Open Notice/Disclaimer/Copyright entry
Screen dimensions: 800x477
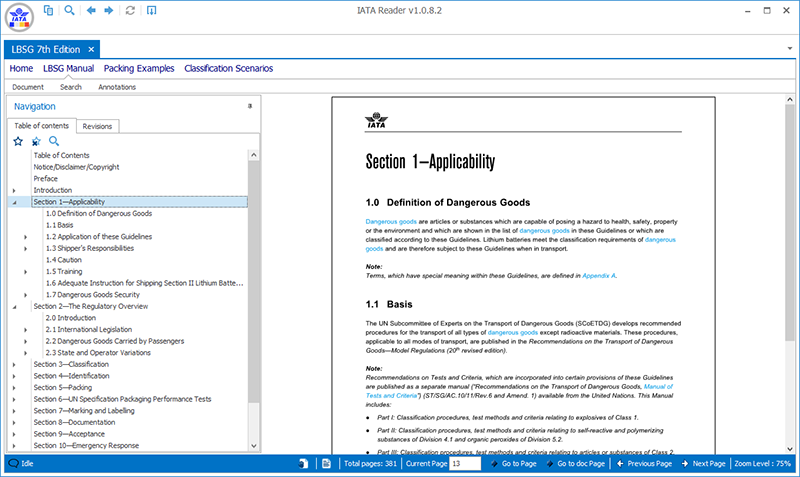coord(76,167)
